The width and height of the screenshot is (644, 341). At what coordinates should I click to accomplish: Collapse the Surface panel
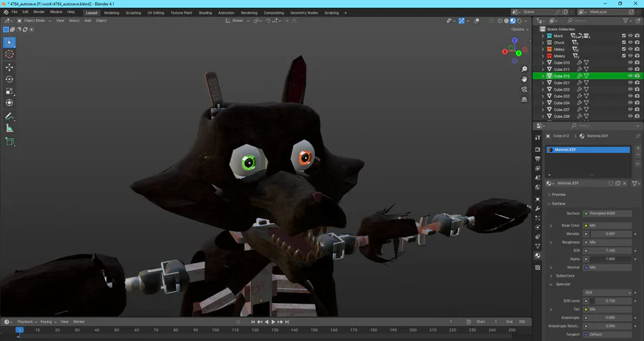(558, 204)
